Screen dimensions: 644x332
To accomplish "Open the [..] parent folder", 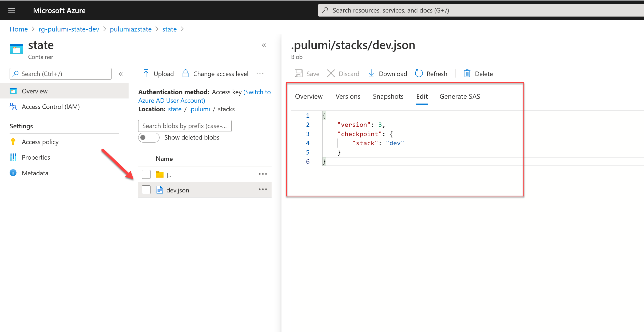I will [170, 175].
